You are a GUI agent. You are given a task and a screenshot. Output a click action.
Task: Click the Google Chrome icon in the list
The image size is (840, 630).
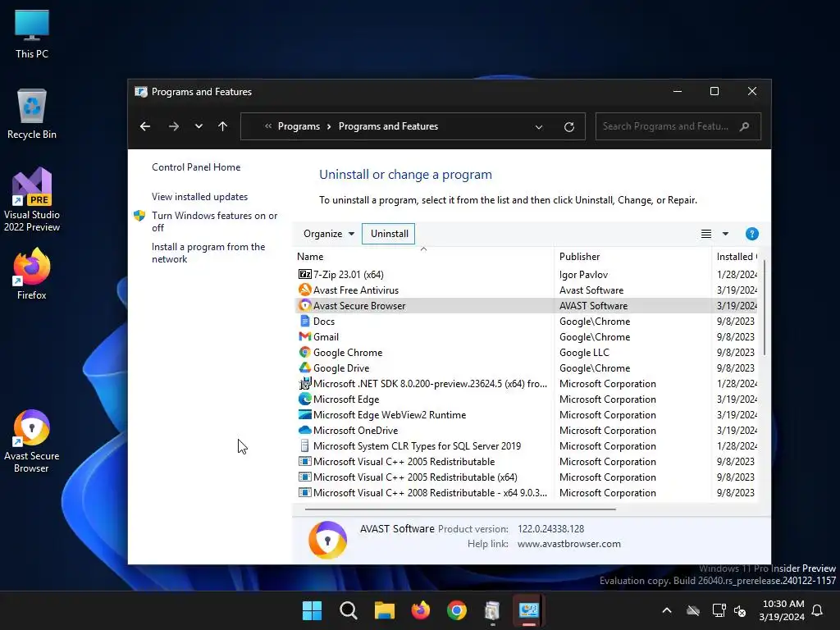(x=305, y=352)
